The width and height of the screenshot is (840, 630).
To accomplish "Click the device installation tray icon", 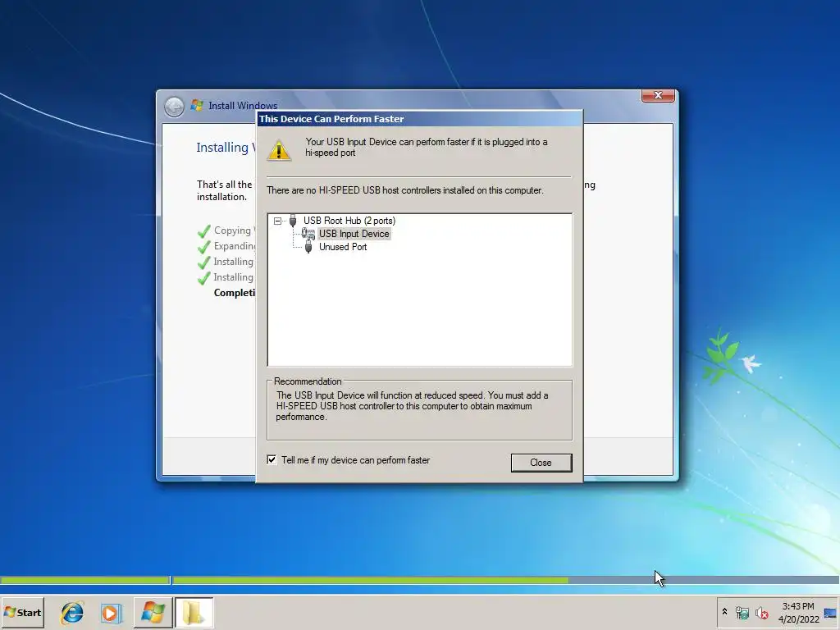I will (x=742, y=613).
